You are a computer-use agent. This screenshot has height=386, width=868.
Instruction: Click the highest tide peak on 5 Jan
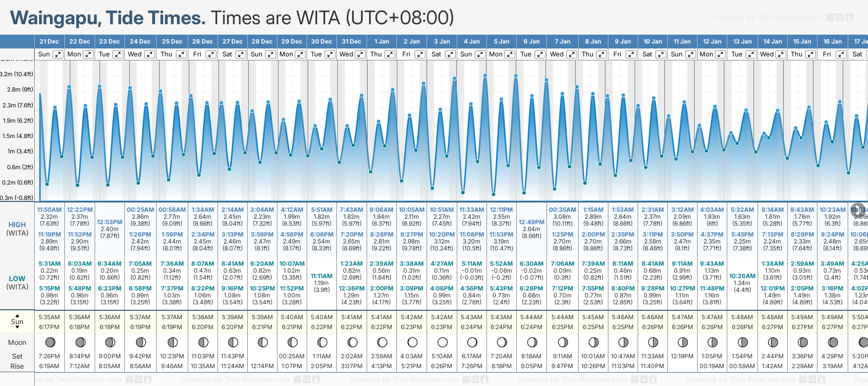pos(516,76)
